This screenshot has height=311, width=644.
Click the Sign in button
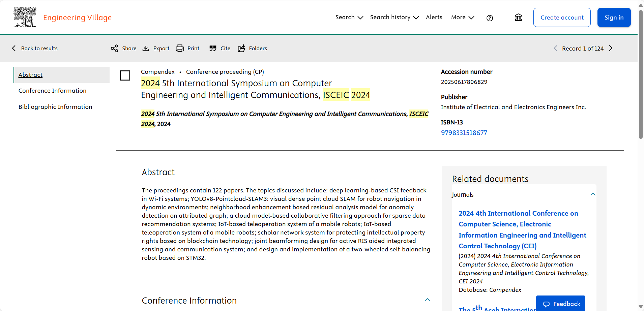[614, 18]
